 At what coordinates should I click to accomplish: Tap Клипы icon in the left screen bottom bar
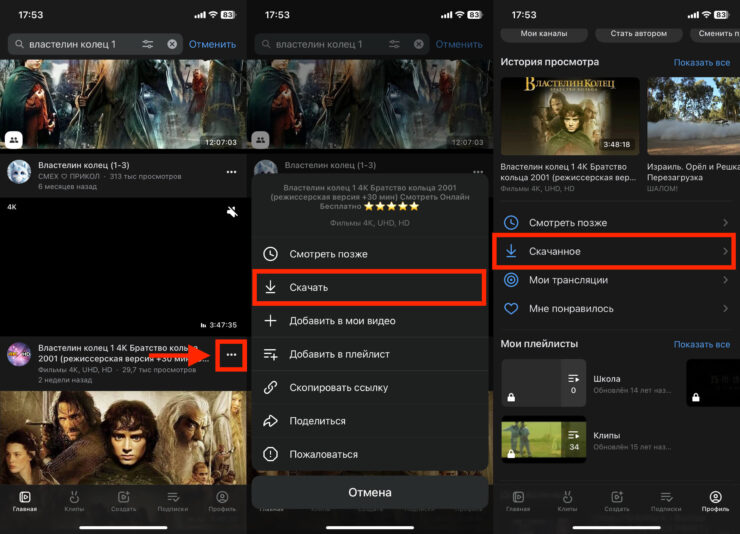[74, 501]
